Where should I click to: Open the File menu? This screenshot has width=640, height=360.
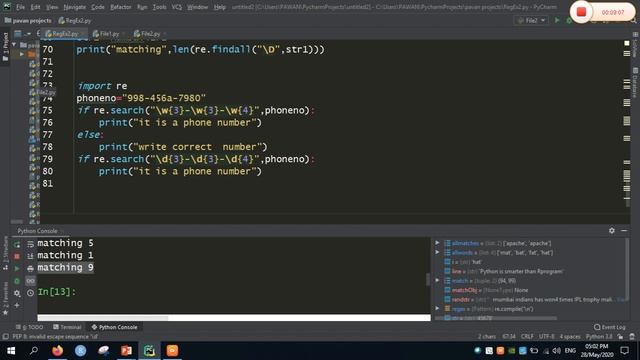(x=20, y=7)
